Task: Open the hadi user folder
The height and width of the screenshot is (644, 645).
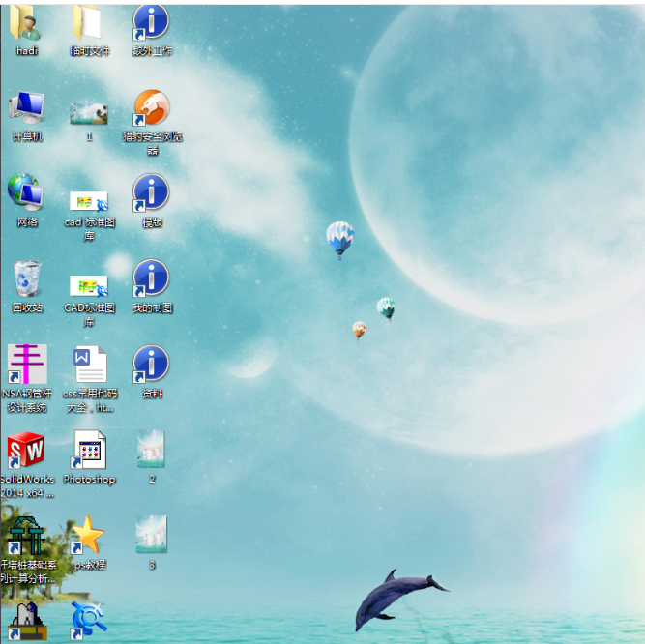Action: point(26,24)
